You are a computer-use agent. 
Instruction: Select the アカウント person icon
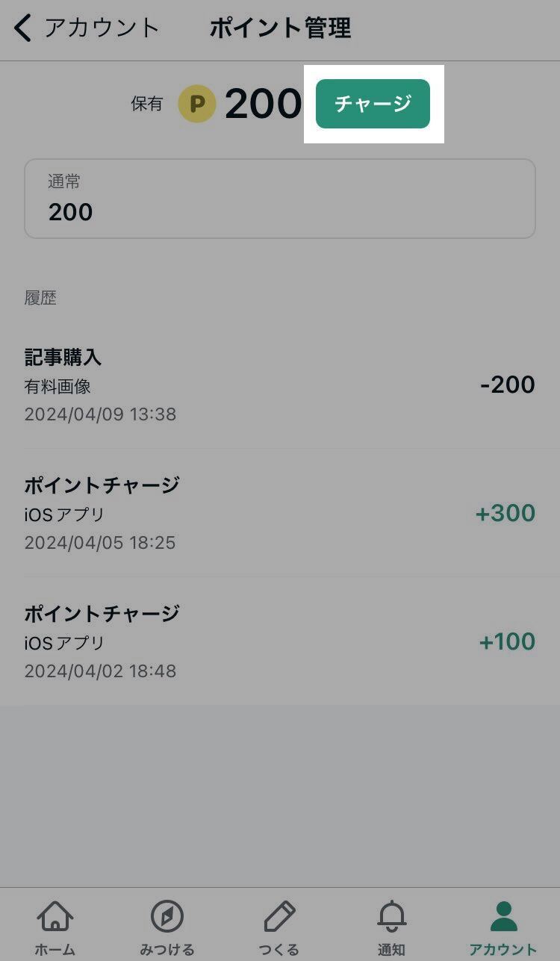click(x=503, y=916)
